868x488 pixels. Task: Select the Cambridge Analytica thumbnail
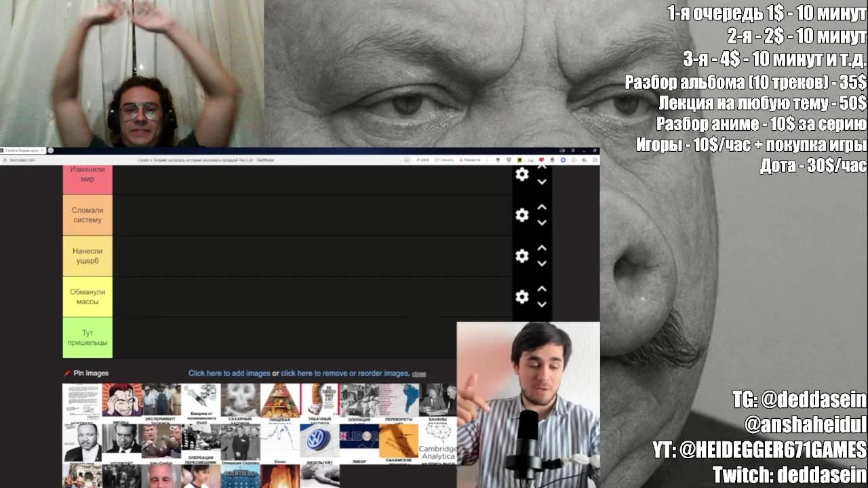[x=437, y=443]
